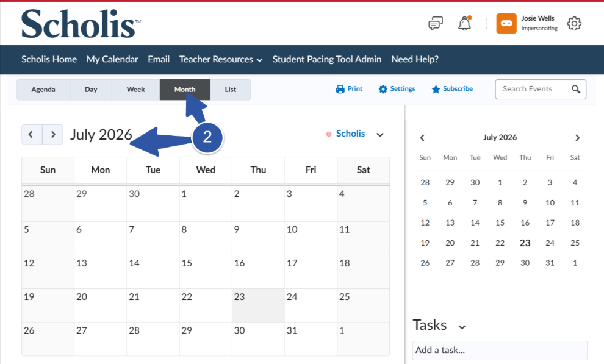Select 15 in the mini calendar
604x364 pixels.
click(500, 223)
